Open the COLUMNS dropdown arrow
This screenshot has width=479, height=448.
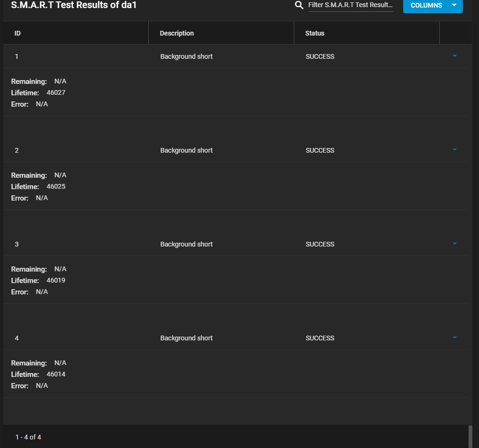click(454, 6)
